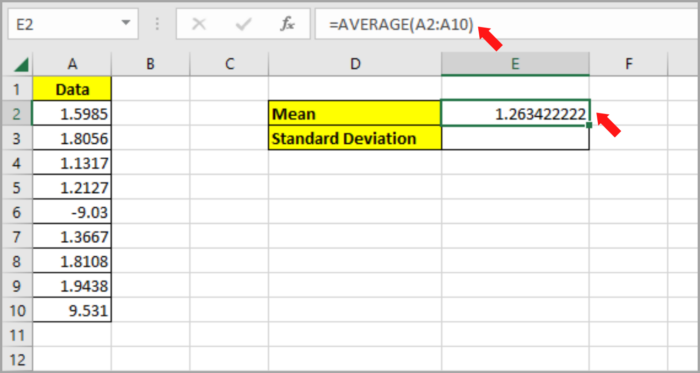Click the cell containing 1.8056
Screen dimensions: 700x373
[x=72, y=139]
